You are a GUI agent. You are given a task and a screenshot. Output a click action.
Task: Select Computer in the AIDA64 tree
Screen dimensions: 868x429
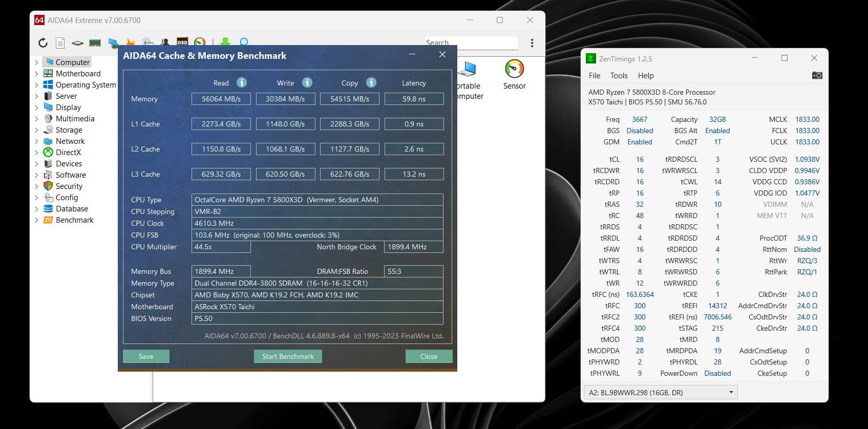72,62
